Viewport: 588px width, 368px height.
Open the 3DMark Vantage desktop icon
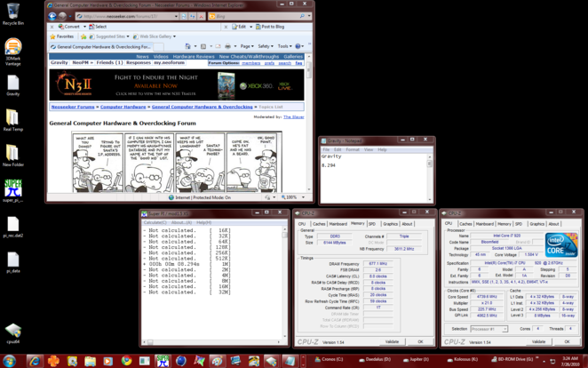tap(12, 48)
